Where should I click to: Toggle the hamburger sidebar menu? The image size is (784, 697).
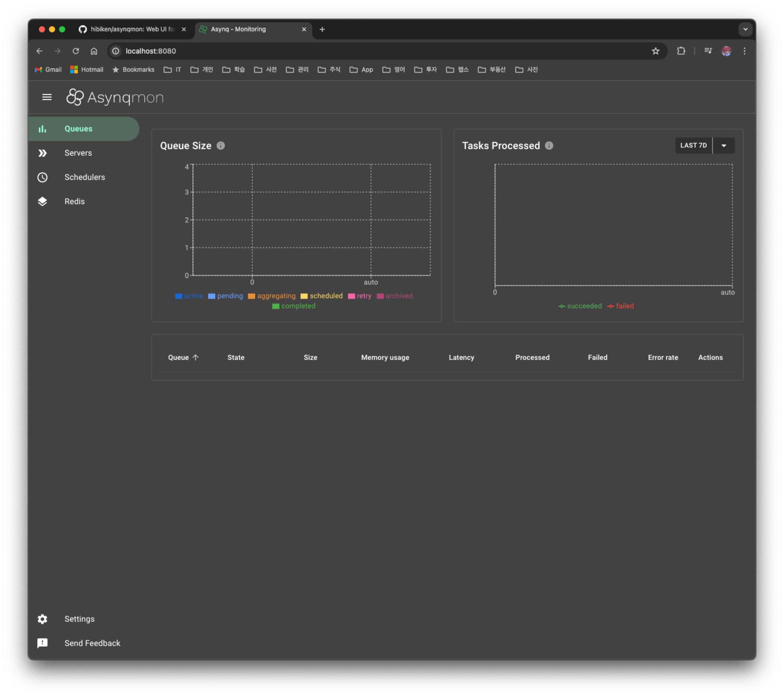click(x=47, y=97)
